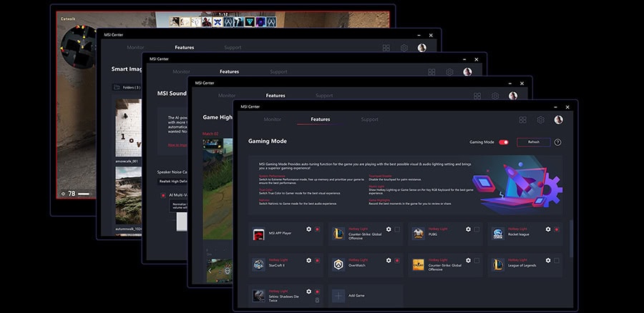Uncheck the MSI APP Player checkbox
Viewport: 644px width, 313px height.
coord(318,229)
